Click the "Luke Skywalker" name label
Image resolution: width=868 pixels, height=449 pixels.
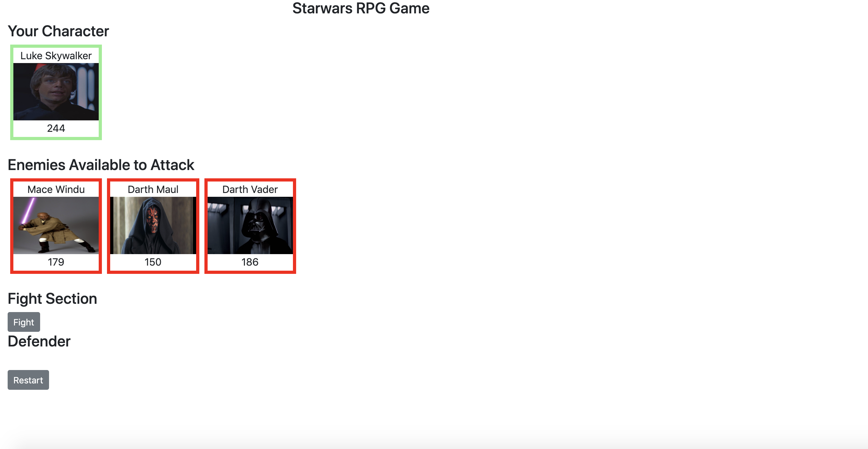(x=56, y=56)
